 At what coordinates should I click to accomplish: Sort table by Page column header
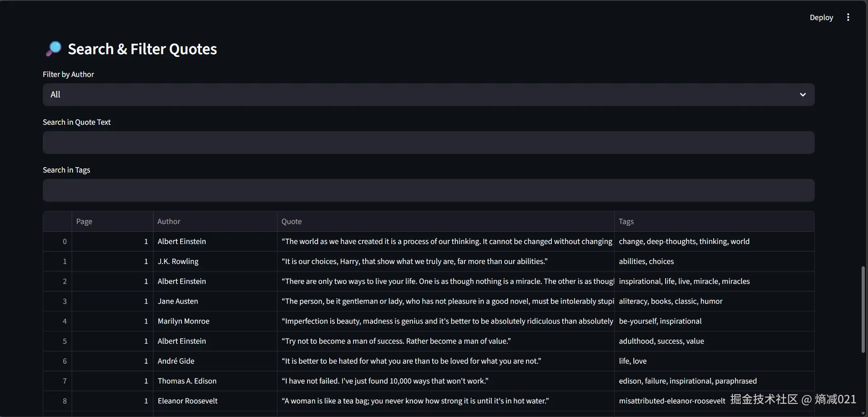tap(112, 221)
